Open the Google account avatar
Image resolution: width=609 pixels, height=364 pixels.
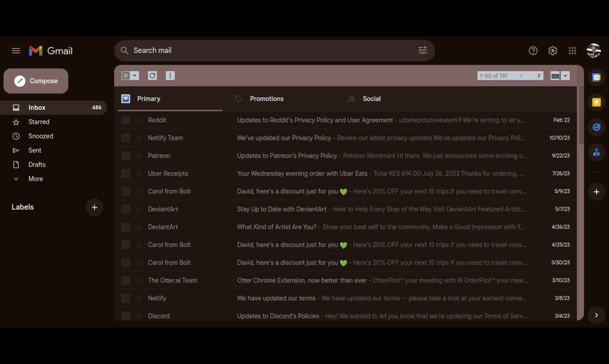tap(594, 51)
